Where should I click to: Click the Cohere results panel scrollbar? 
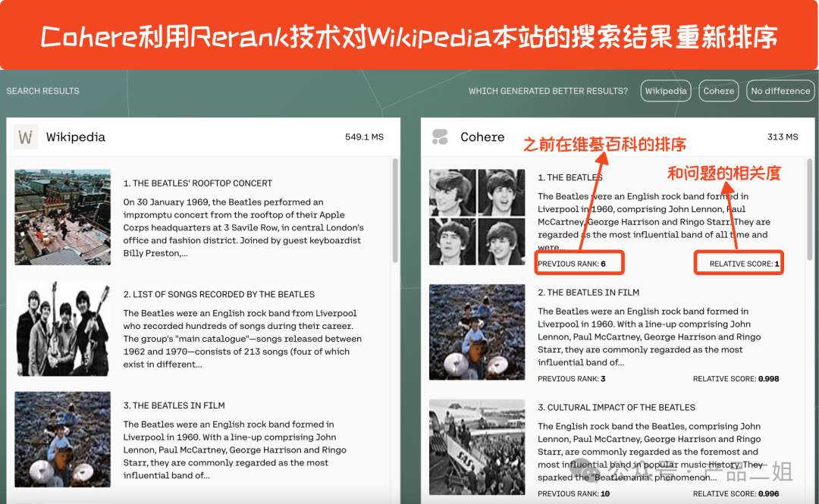point(810,211)
